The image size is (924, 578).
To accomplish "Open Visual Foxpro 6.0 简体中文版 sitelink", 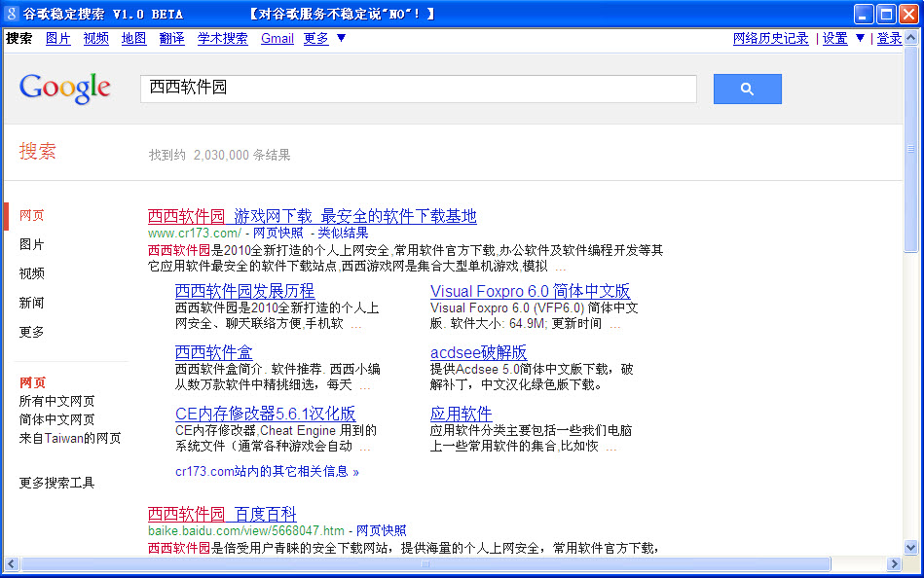I will coord(530,291).
